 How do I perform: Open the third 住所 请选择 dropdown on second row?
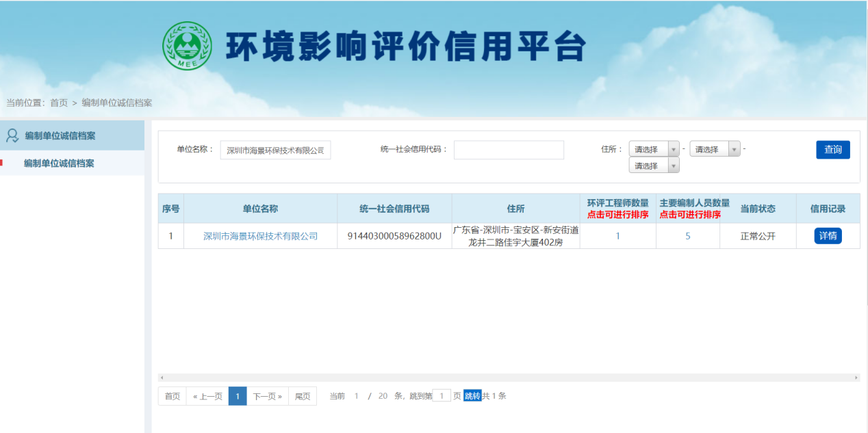(654, 166)
